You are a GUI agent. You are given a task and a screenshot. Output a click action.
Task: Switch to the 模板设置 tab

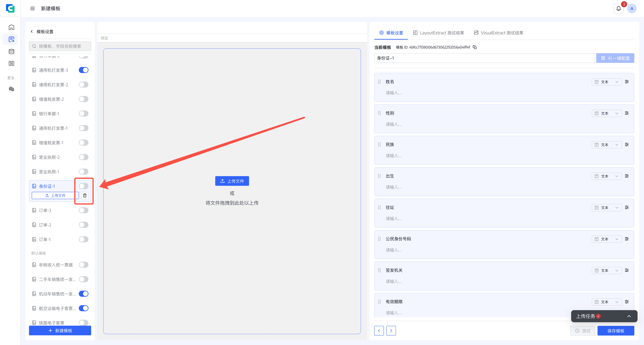click(x=391, y=33)
